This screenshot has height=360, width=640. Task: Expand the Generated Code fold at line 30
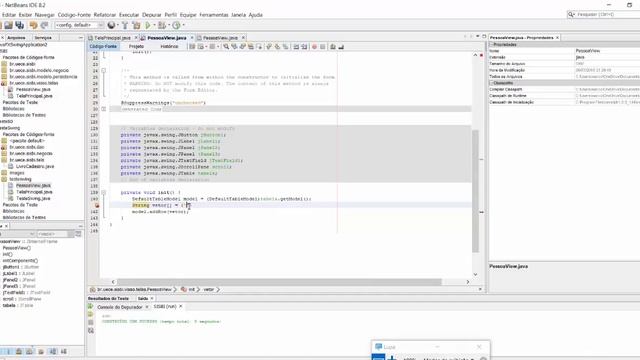pyautogui.click(x=104, y=109)
